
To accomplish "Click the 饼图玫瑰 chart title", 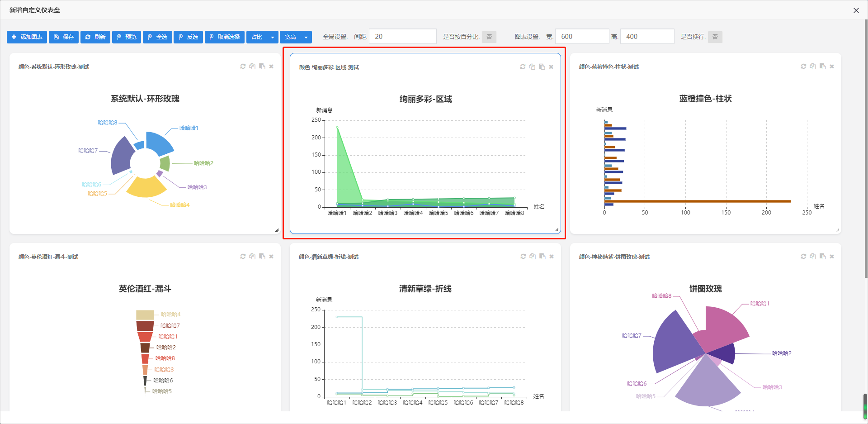I will click(706, 289).
